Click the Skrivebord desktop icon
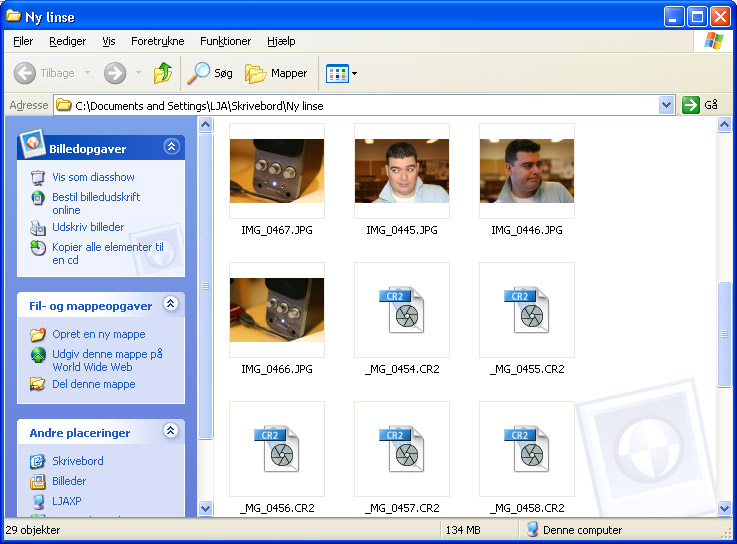 coord(37,461)
